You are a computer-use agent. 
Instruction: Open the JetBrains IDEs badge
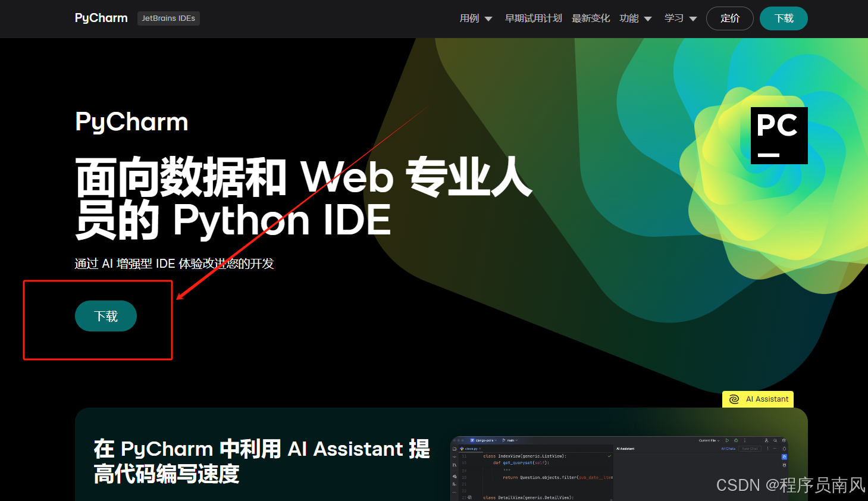(x=168, y=18)
